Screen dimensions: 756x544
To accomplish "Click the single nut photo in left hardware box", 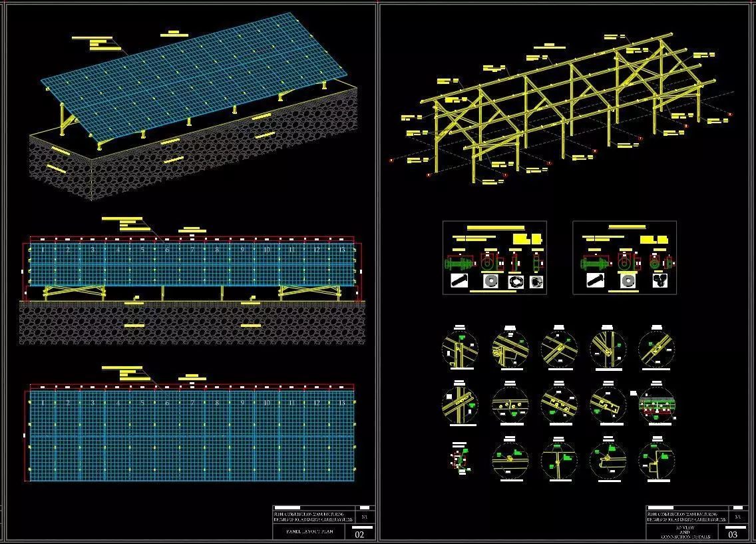I will click(536, 282).
